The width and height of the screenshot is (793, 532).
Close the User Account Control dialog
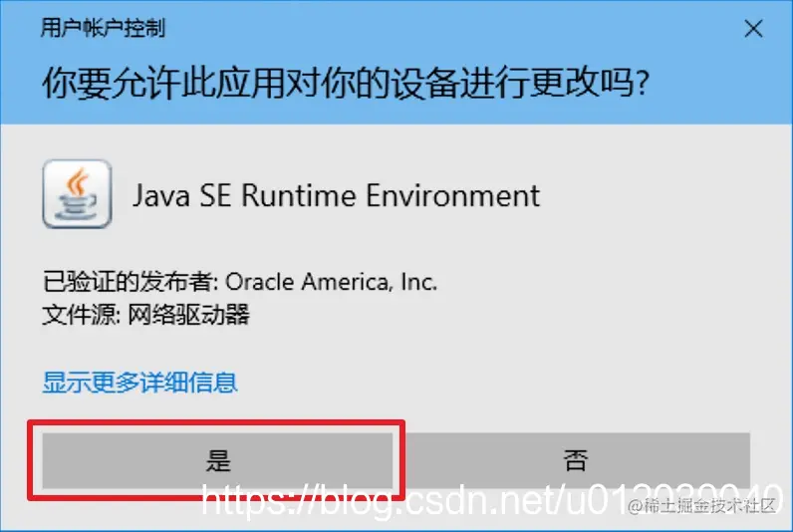(x=753, y=29)
